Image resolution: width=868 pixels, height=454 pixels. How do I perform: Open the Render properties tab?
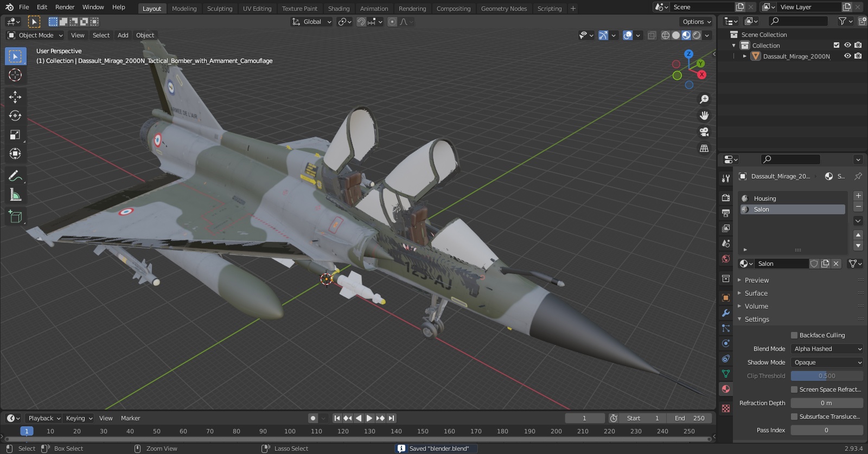tap(726, 197)
